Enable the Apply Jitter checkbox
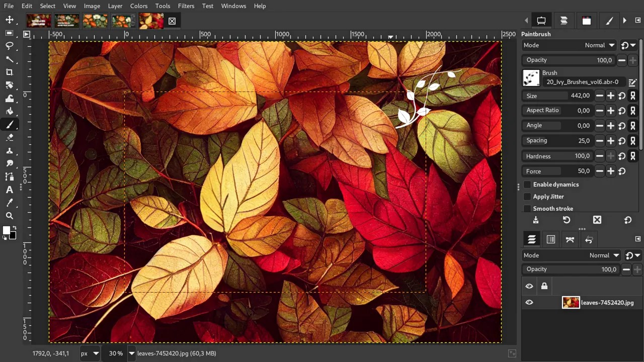The image size is (644, 362). (x=527, y=196)
